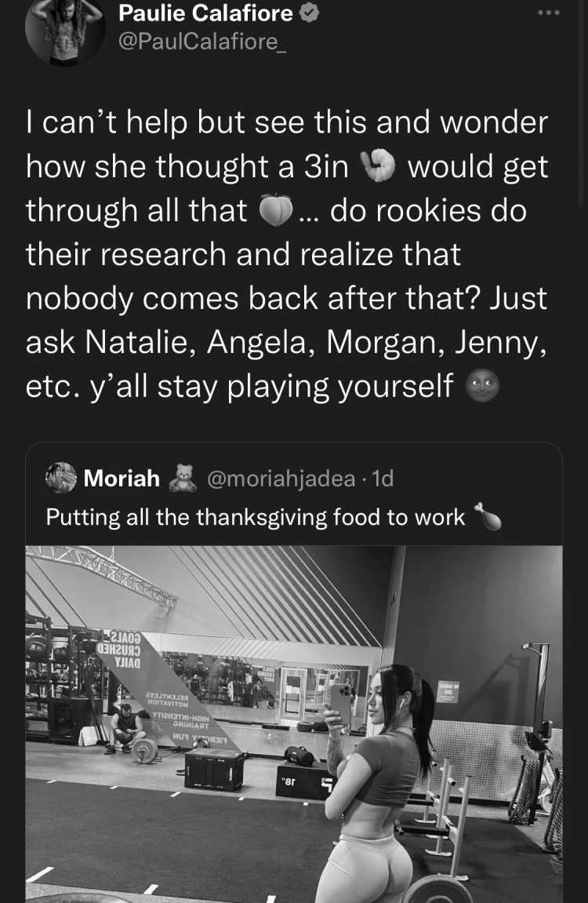Click the phone held in the gym photo
Image resolution: width=588 pixels, height=903 pixels.
340,702
